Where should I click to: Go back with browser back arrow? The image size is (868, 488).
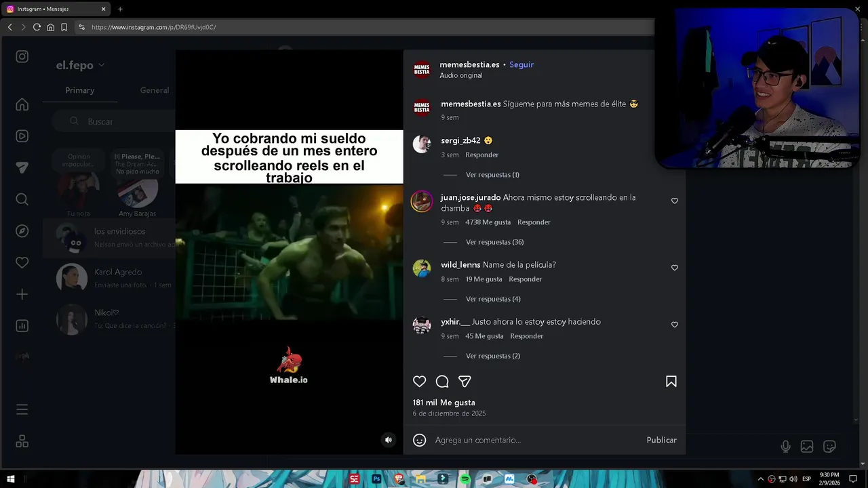(9, 27)
